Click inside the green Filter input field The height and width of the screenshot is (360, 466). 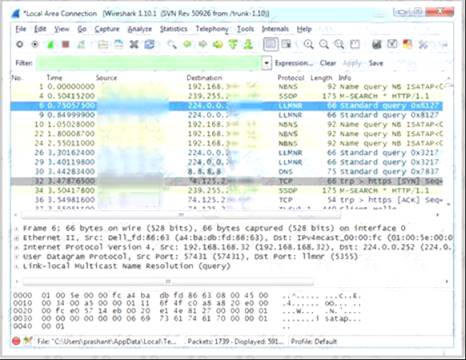[x=148, y=63]
